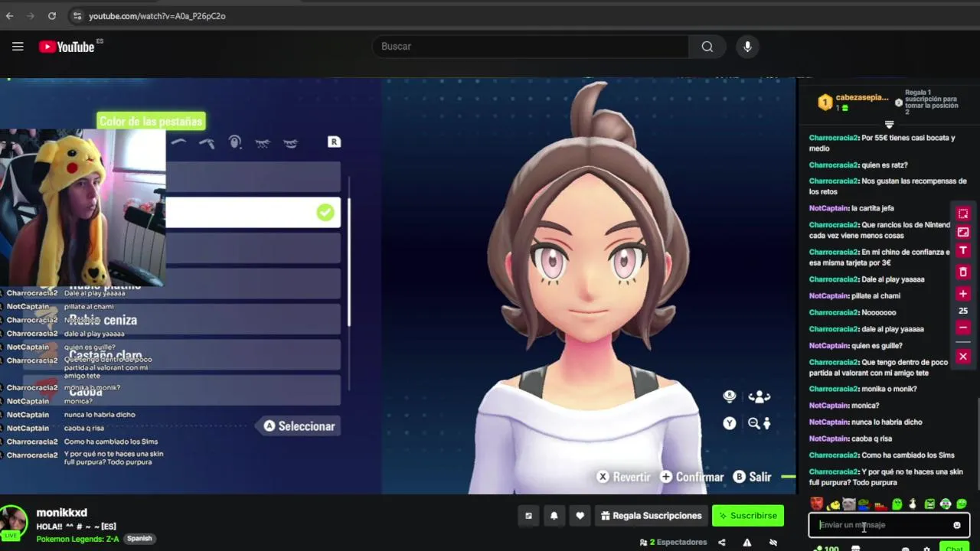Click the magnifier search button
The width and height of the screenshot is (980, 551).
coord(707,47)
